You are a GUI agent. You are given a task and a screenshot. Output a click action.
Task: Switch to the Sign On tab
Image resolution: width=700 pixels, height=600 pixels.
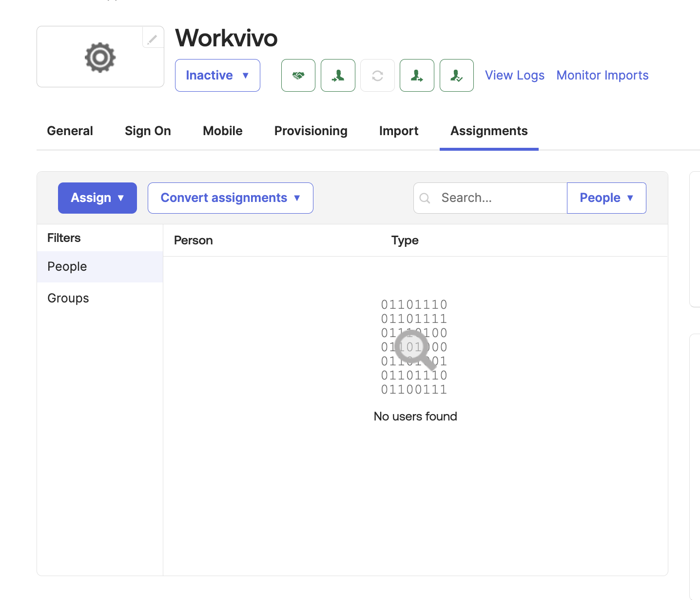pos(148,131)
